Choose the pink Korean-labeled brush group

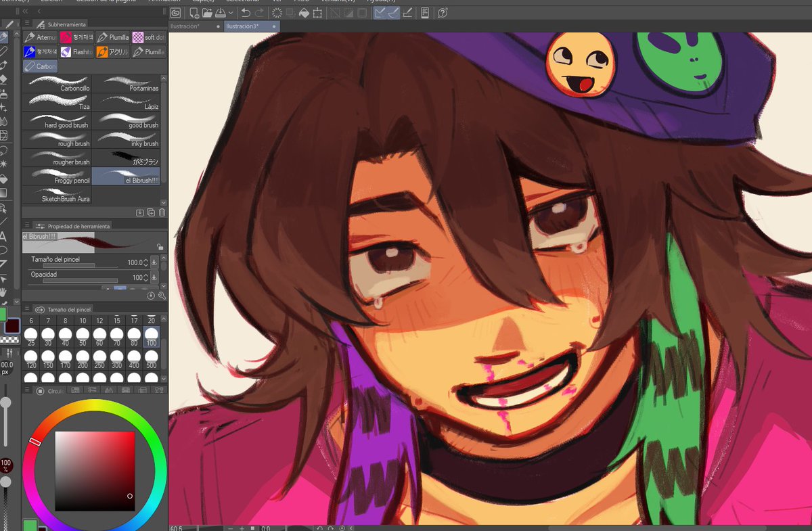76,37
